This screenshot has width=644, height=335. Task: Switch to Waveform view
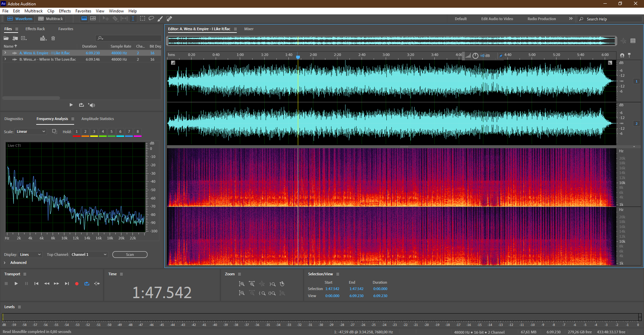pyautogui.click(x=20, y=19)
